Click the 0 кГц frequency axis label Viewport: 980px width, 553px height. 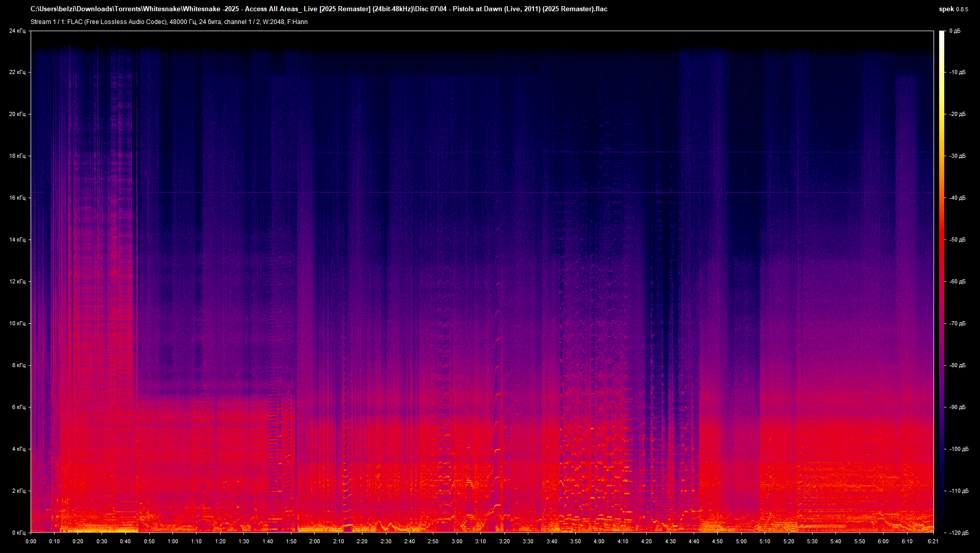tap(17, 533)
